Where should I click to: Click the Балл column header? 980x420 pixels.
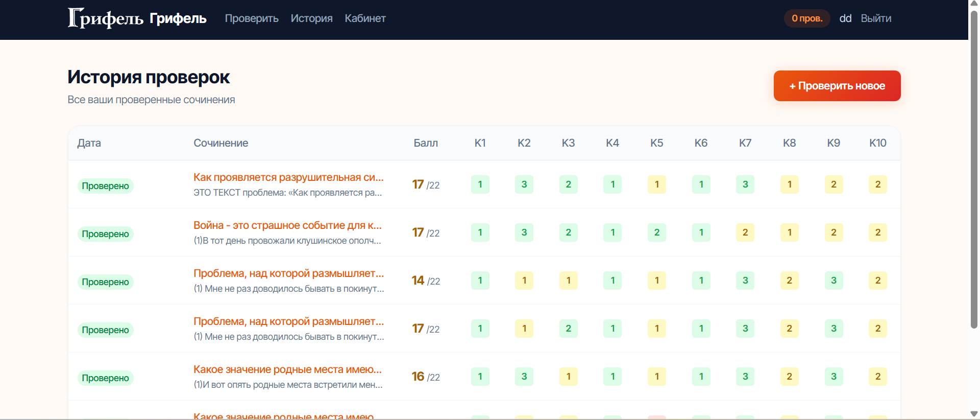coord(426,143)
